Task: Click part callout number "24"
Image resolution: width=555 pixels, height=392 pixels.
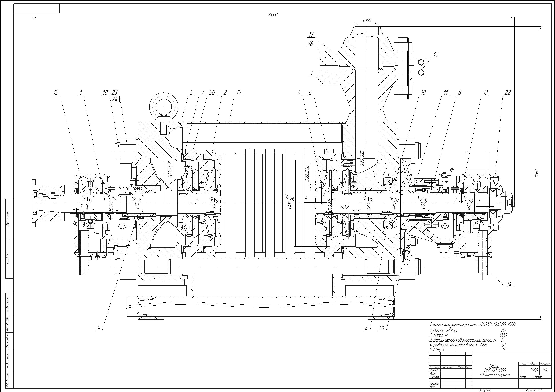Action: (115, 99)
